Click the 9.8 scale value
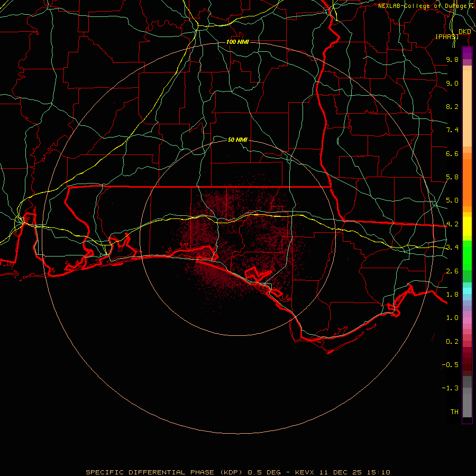The width and height of the screenshot is (476, 476). coord(452,59)
